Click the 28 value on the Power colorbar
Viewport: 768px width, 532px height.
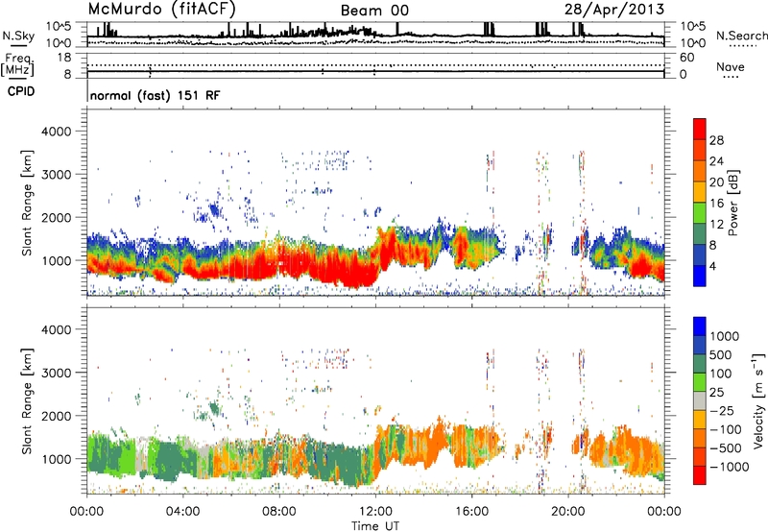pyautogui.click(x=716, y=140)
